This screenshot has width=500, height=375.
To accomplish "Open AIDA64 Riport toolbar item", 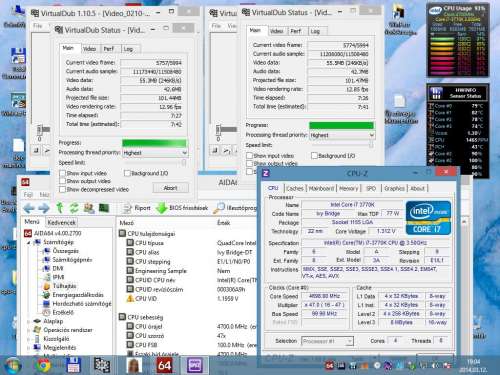I will click(136, 208).
